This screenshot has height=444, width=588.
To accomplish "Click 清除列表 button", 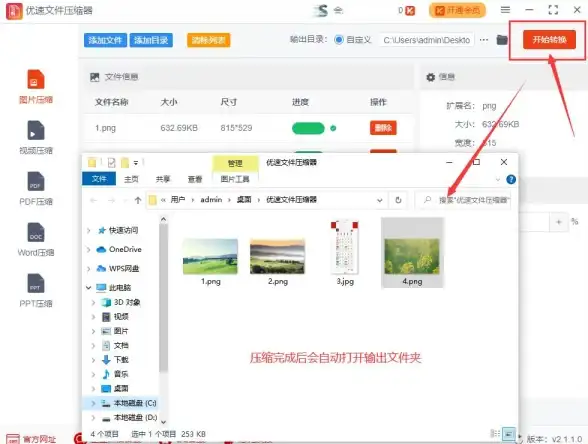I will coord(208,40).
